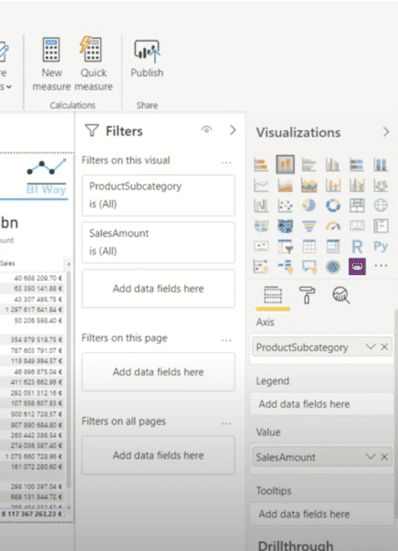
Task: Select the highlighted Stacked column chart visual
Action: [x=285, y=164]
